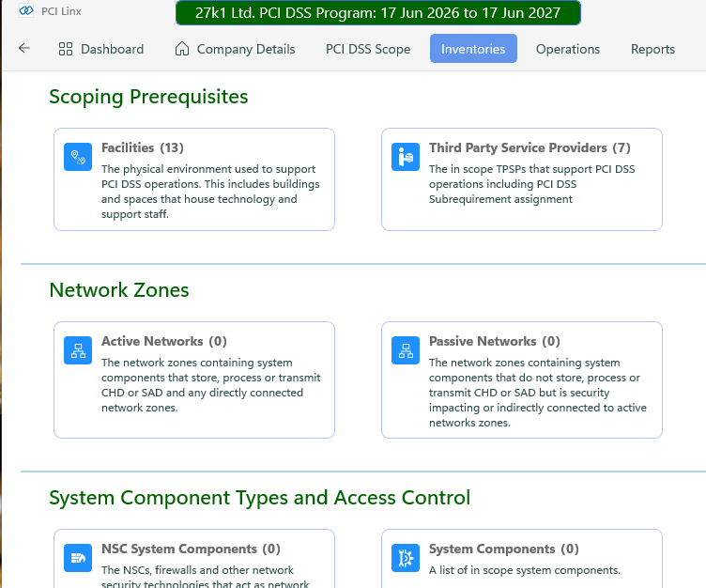Click the TPSPs description text
Screen dimensions: 706x588
pyautogui.click(x=531, y=184)
